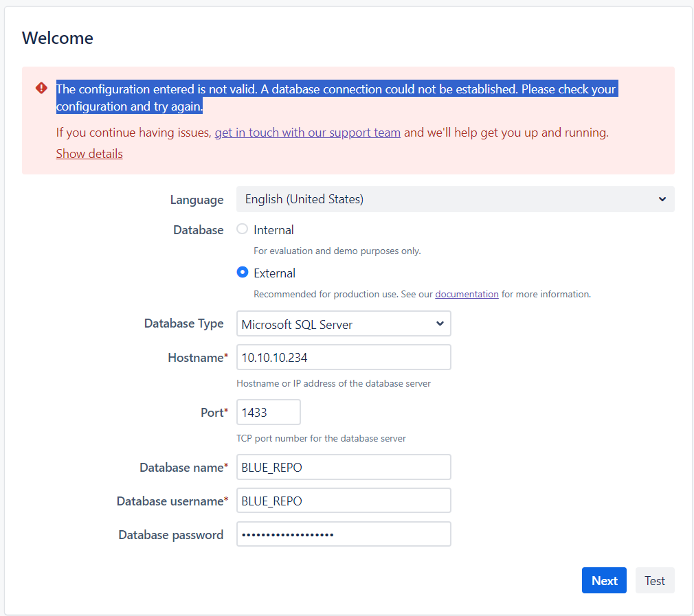
Task: Open the Language dropdown
Action: (456, 199)
